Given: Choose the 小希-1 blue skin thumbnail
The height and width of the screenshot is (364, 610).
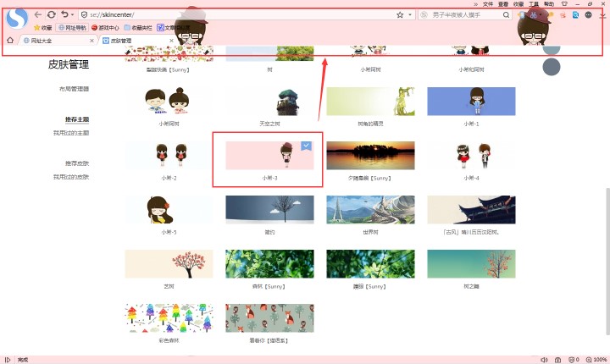Looking at the screenshot, I should point(471,101).
